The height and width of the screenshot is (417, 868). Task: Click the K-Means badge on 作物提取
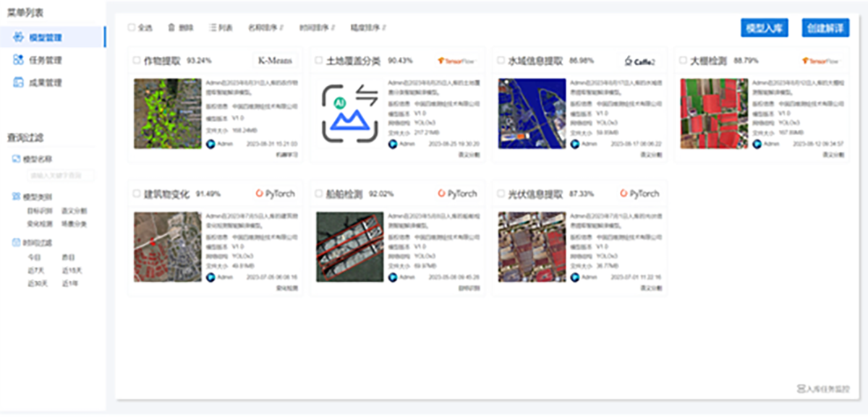coord(276,61)
